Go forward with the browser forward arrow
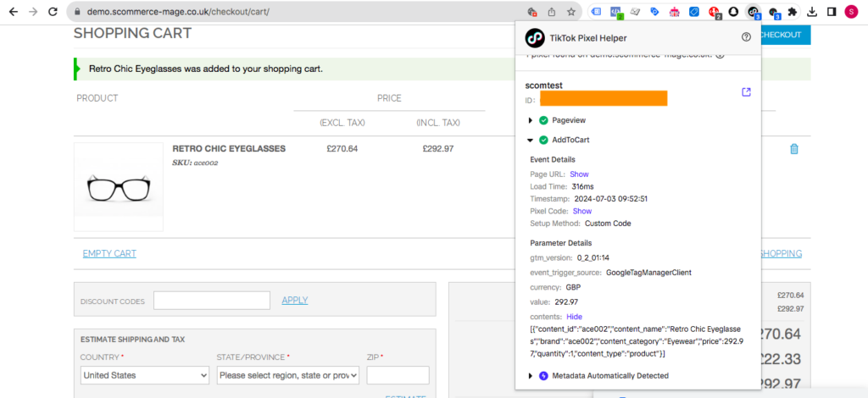 32,12
